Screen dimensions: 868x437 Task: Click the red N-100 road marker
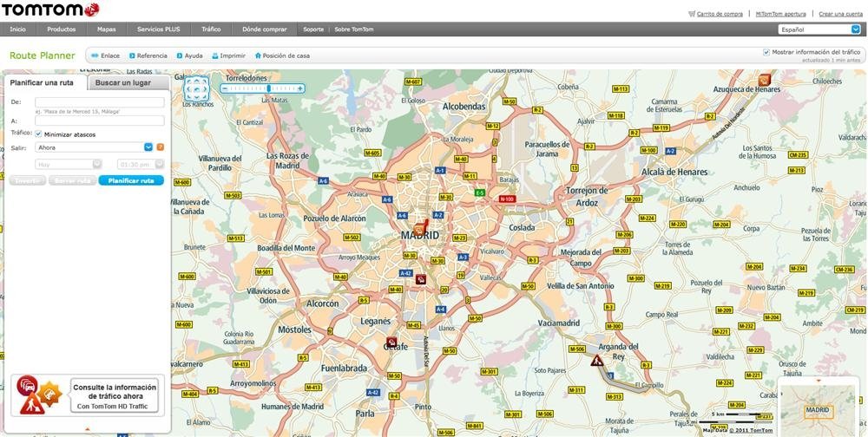pos(507,199)
